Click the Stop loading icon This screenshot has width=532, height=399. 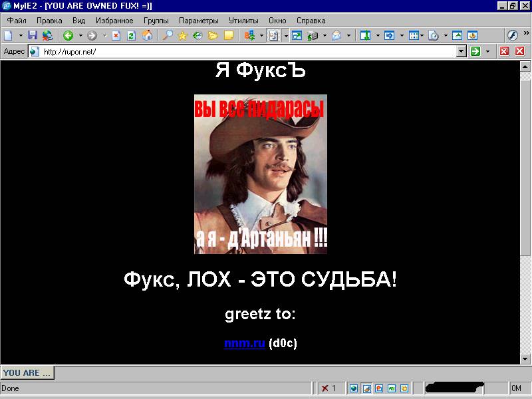[x=116, y=36]
